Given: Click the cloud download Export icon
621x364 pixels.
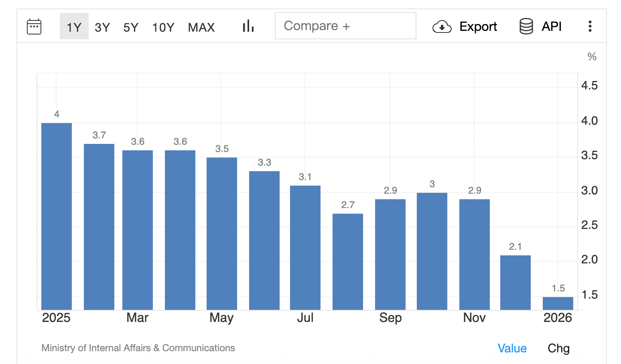Looking at the screenshot, I should point(442,27).
